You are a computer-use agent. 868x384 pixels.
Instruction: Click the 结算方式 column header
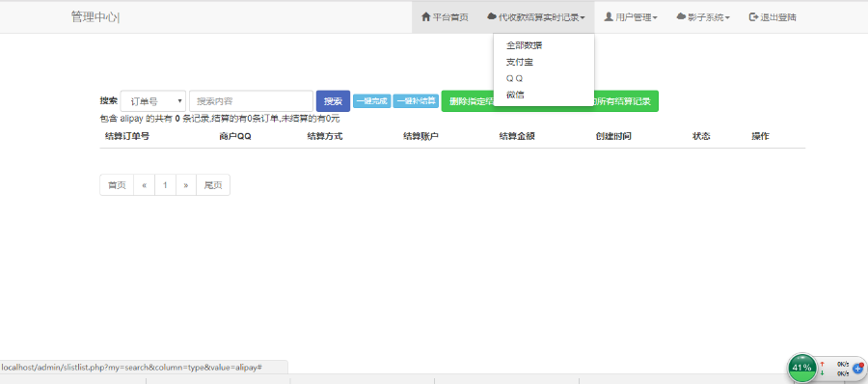click(325, 136)
